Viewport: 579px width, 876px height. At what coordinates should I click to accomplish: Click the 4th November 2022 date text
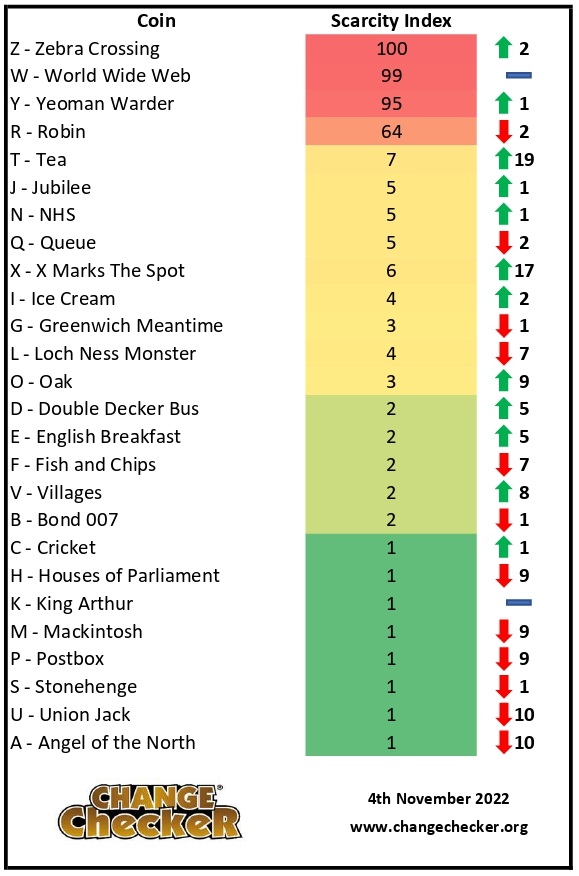tap(438, 798)
